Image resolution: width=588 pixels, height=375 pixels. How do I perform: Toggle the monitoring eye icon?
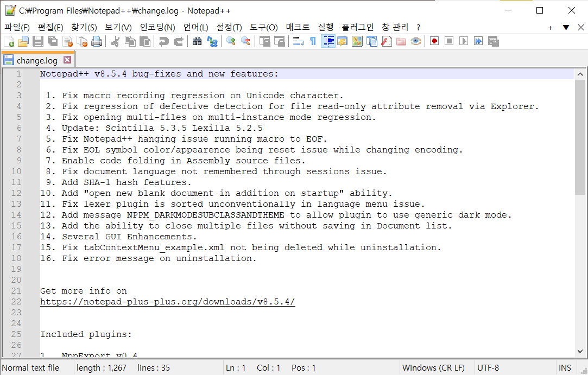pyautogui.click(x=415, y=41)
